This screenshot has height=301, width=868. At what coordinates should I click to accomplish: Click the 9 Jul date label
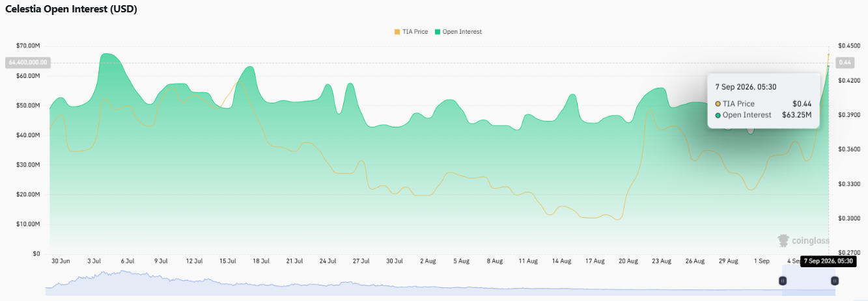click(x=161, y=261)
